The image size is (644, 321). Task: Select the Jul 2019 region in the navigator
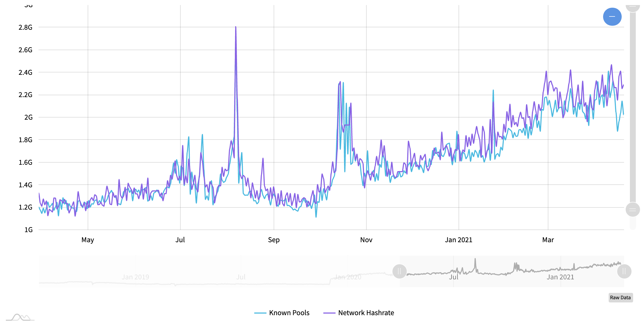[x=241, y=277]
